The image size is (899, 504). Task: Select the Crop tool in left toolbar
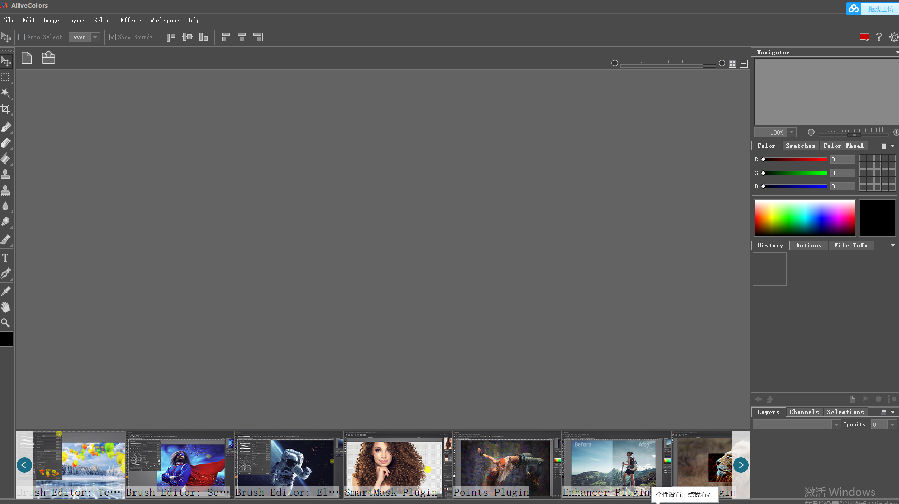coord(6,109)
